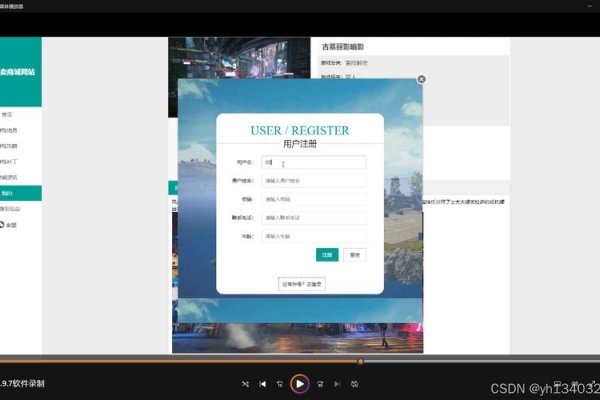Toggle the loop icon in player controls

[x=353, y=383]
